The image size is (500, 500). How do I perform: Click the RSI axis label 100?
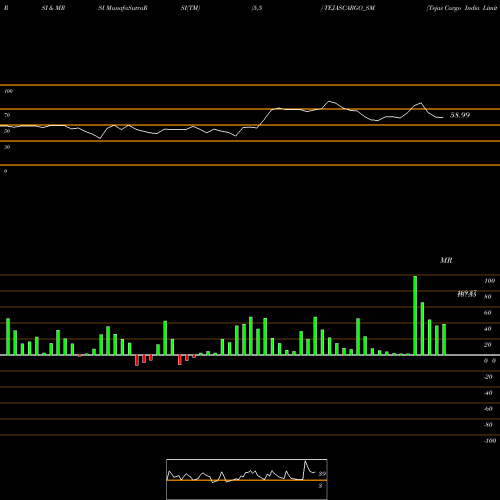tap(8, 91)
